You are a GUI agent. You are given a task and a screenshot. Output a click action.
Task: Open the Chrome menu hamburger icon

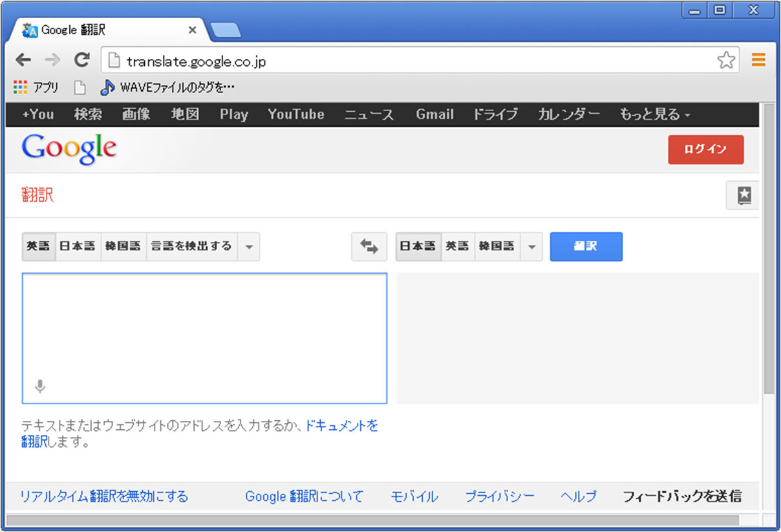coord(758,61)
